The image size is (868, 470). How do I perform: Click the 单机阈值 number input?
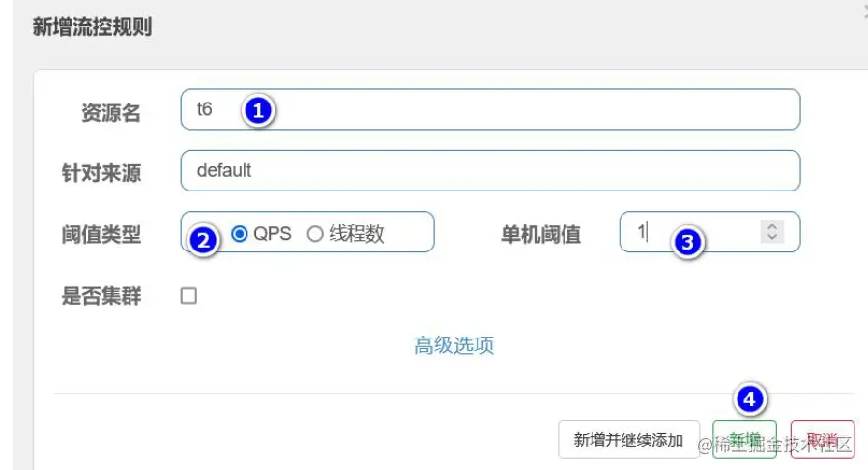point(709,231)
